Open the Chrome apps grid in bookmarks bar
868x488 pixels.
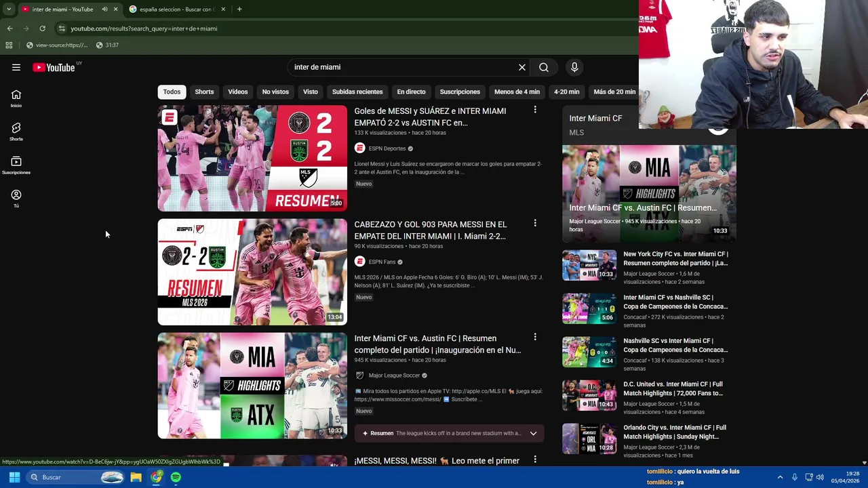[x=9, y=45]
